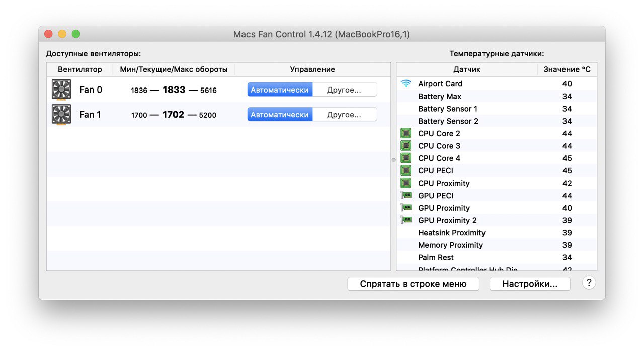Click the GPU Proximity 2 card icon
644x351 pixels.
click(x=406, y=220)
